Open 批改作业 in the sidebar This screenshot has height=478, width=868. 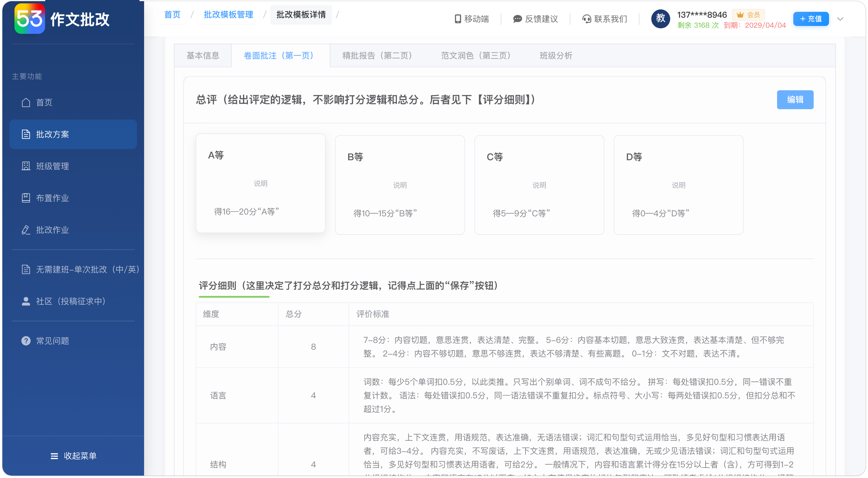pyautogui.click(x=73, y=230)
